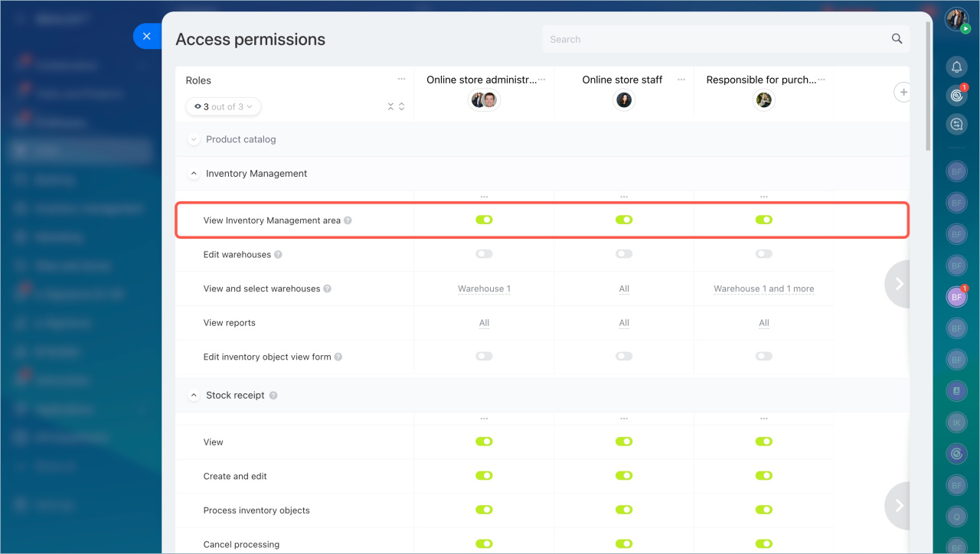The height and width of the screenshot is (554, 980).
Task: Toggle View Inventory Management area for purchases role
Action: (x=764, y=220)
